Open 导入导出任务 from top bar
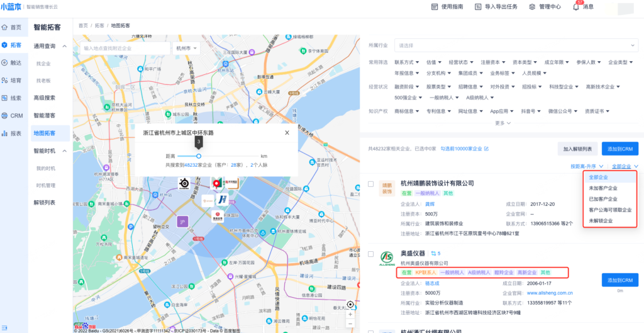 [x=479, y=7]
